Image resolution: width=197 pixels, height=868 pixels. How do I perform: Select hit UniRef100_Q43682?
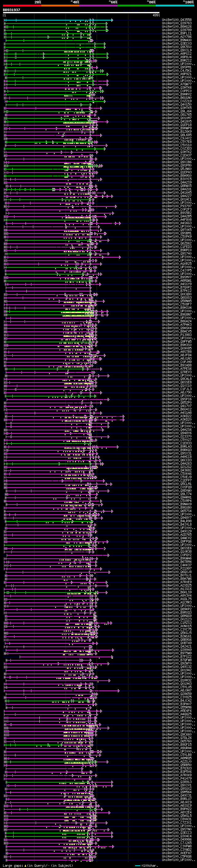[x=177, y=470]
